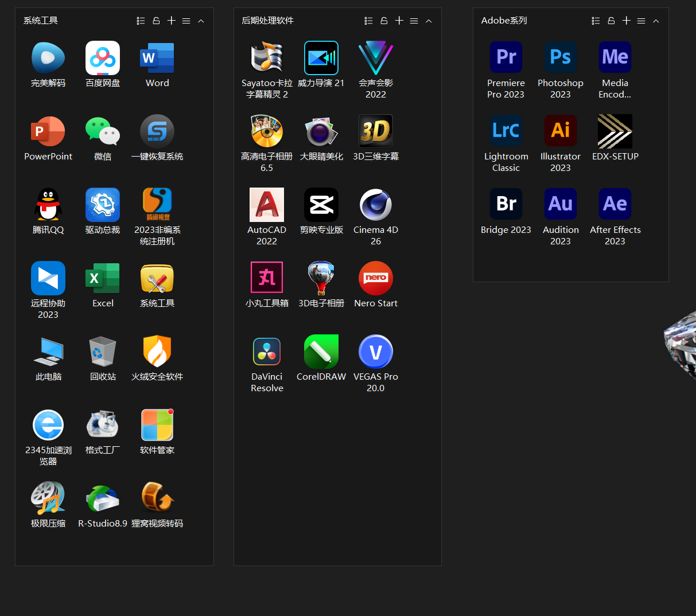Launch 火绒安全软件 icon
Screen dimensions: 696x616
point(157,352)
